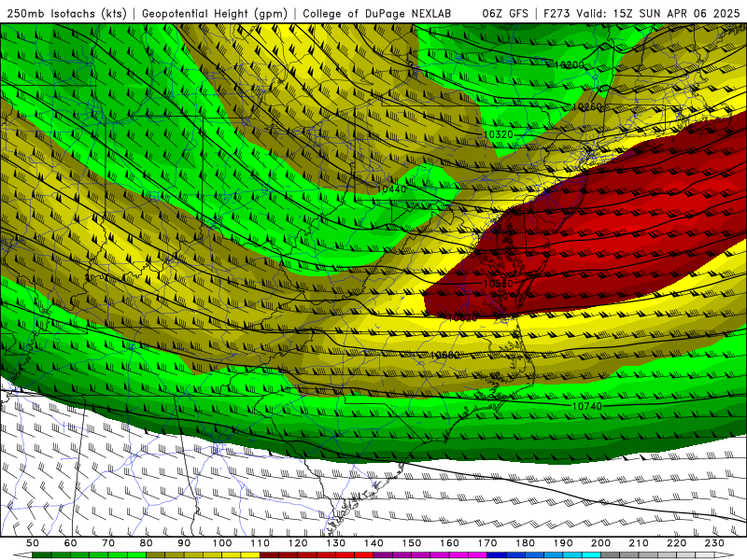Click the 80 knot color bar label
The height and width of the screenshot is (560, 747).
pos(147,543)
